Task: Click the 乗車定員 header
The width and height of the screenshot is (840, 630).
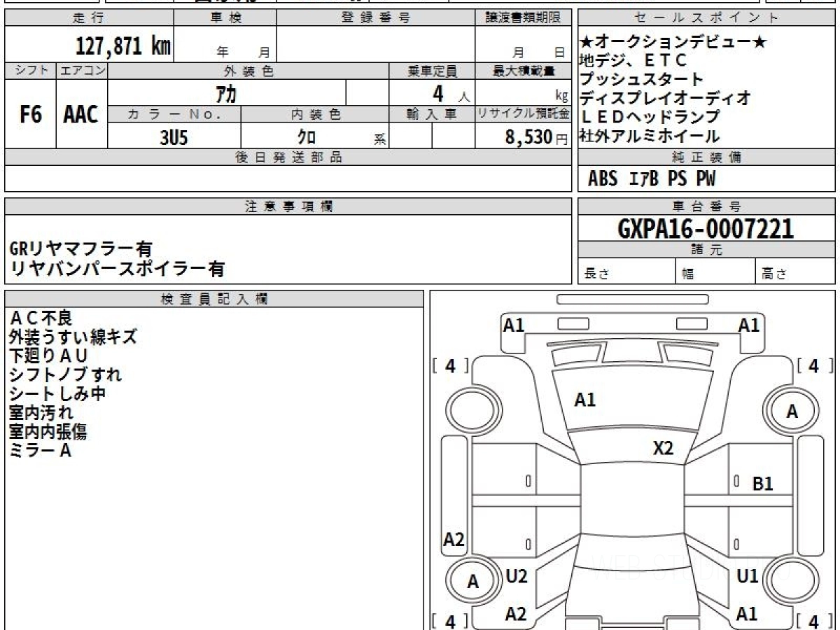Action: pyautogui.click(x=432, y=71)
